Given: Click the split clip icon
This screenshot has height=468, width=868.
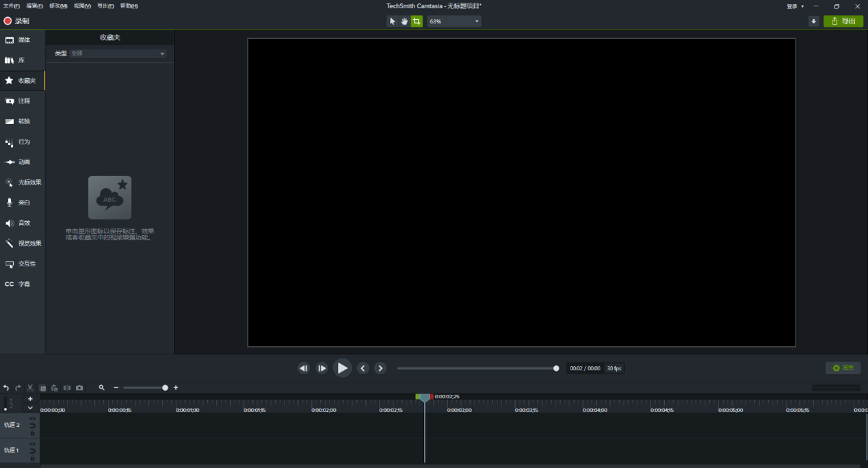Looking at the screenshot, I should pos(67,388).
